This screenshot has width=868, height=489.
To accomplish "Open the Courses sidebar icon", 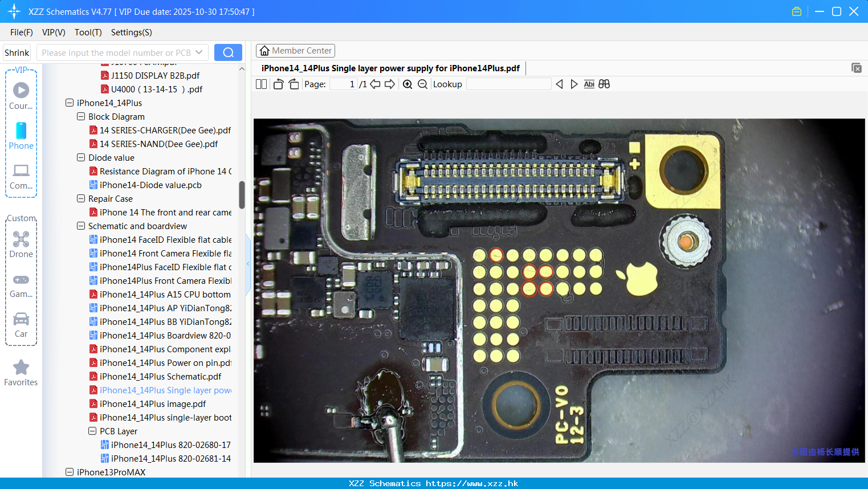I will [x=21, y=96].
